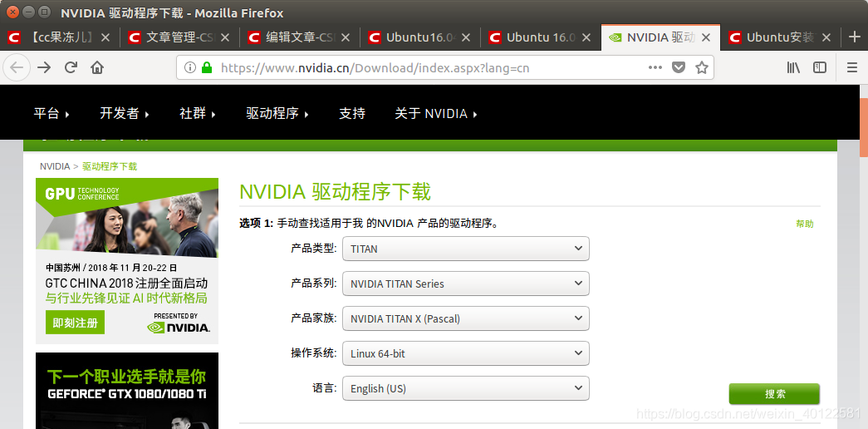Viewport: 868px width, 429px height.
Task: Click the forward navigation arrow
Action: (44, 67)
